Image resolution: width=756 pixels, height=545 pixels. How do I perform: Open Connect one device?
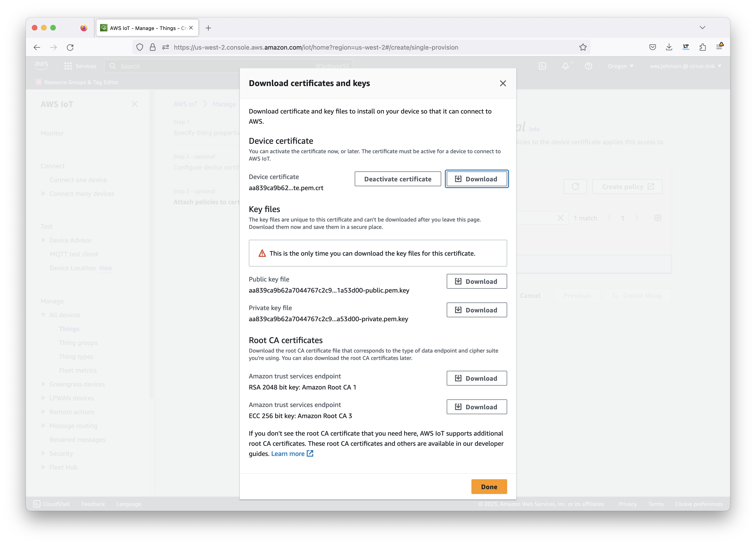coord(78,180)
